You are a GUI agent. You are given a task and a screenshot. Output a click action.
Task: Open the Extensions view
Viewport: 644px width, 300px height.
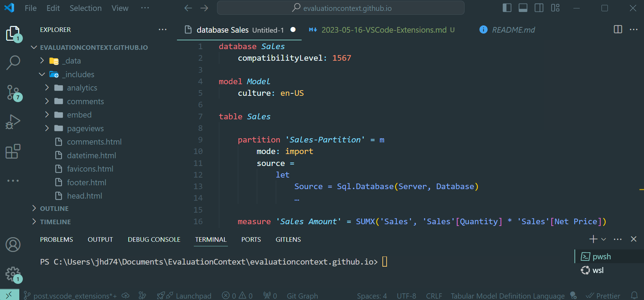13,152
